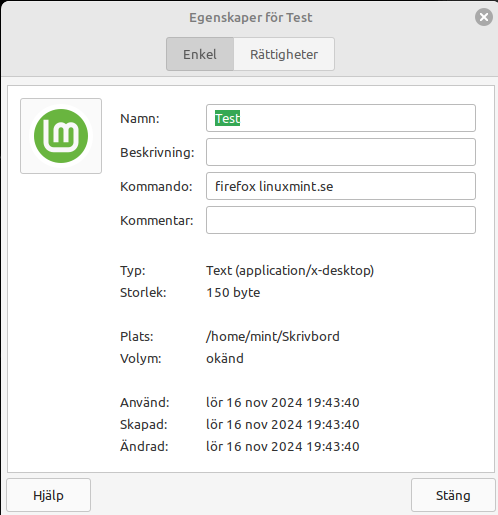Click into the Beskrivning text field
498x515 pixels.
click(341, 152)
